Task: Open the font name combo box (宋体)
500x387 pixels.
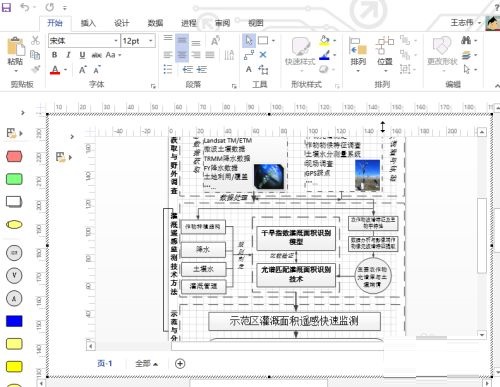Action: point(84,41)
